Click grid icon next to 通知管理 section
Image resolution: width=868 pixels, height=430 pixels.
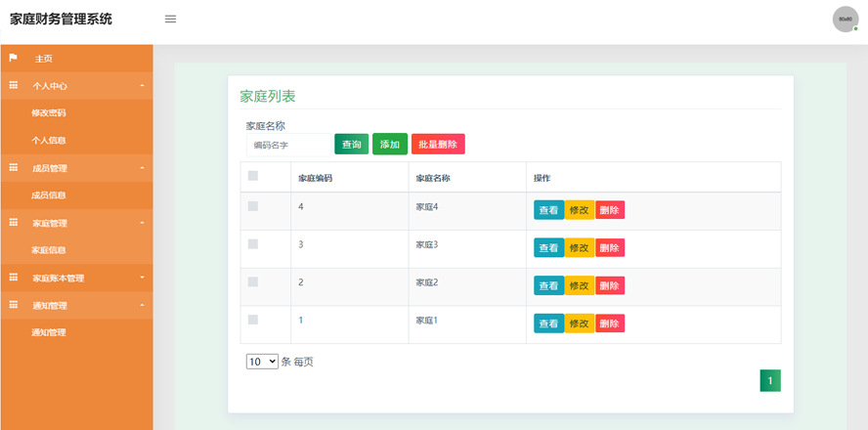[14, 305]
